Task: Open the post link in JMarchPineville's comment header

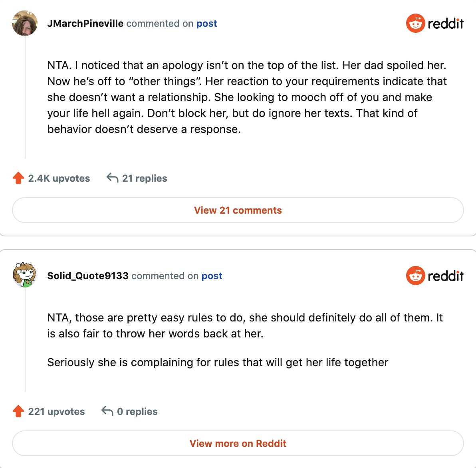Action: pyautogui.click(x=206, y=24)
